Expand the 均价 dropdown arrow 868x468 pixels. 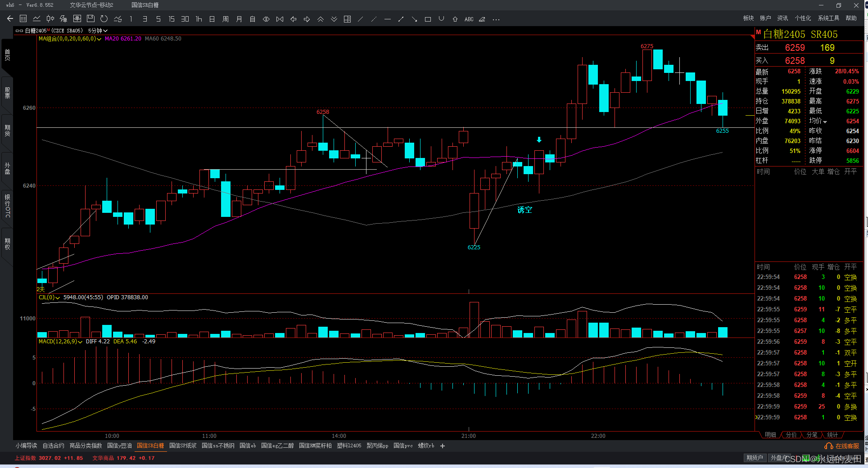click(x=825, y=121)
